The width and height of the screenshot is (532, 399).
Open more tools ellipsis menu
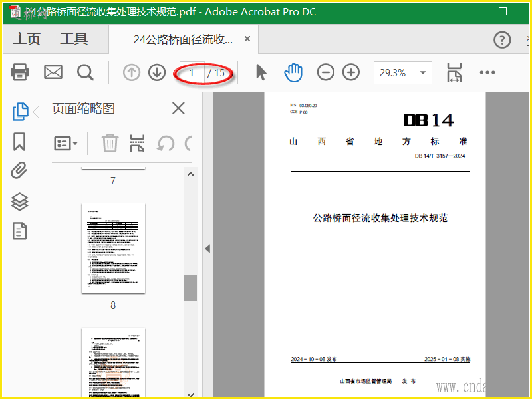click(x=487, y=72)
